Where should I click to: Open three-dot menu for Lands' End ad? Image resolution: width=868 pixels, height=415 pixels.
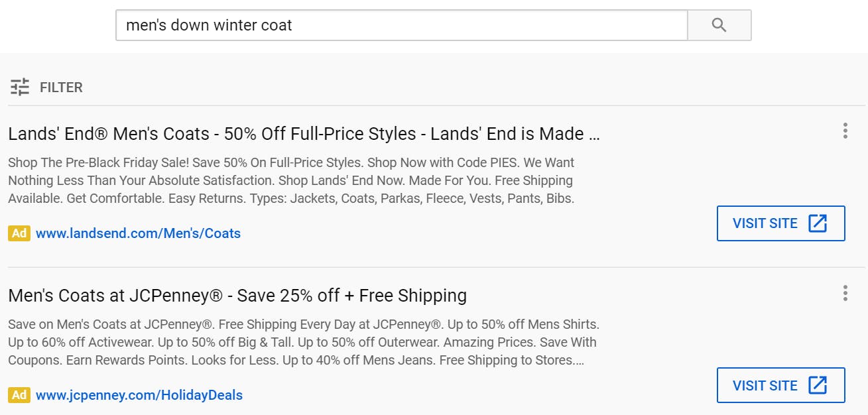pos(845,131)
